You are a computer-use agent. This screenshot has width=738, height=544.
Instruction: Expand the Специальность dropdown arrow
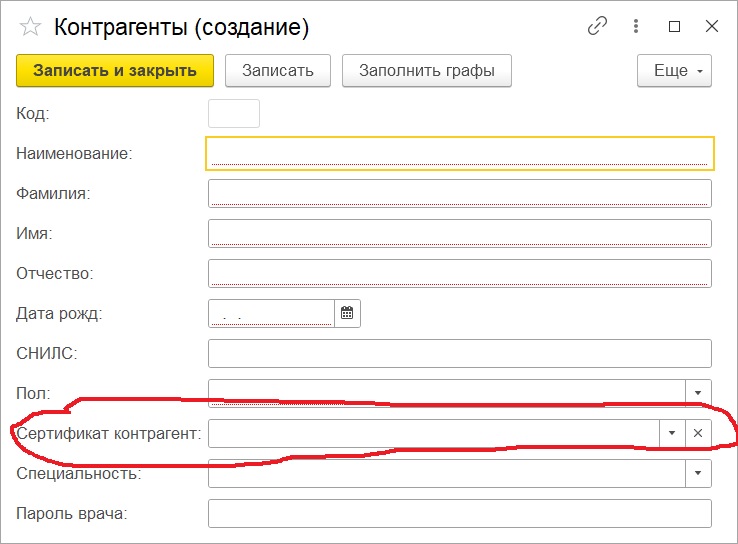(698, 473)
